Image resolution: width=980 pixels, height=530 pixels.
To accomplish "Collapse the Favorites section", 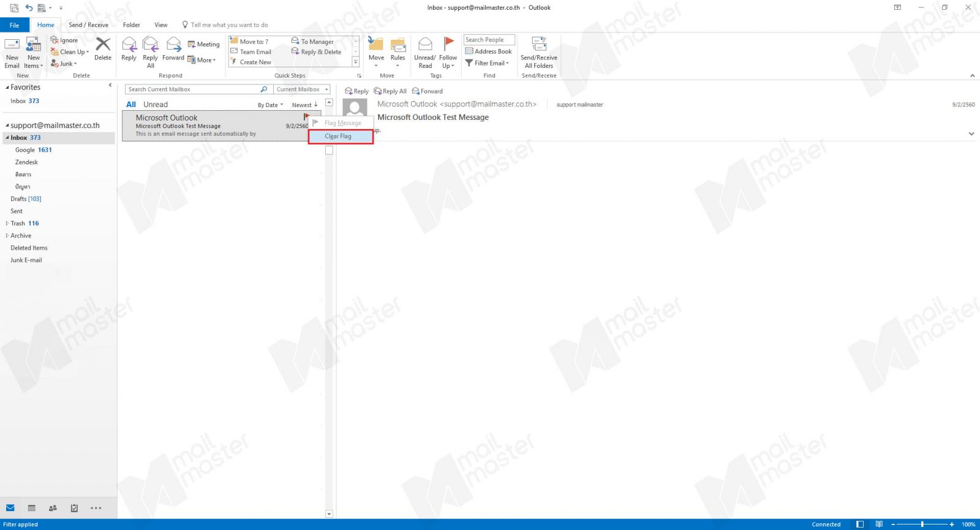I will [x=7, y=88].
